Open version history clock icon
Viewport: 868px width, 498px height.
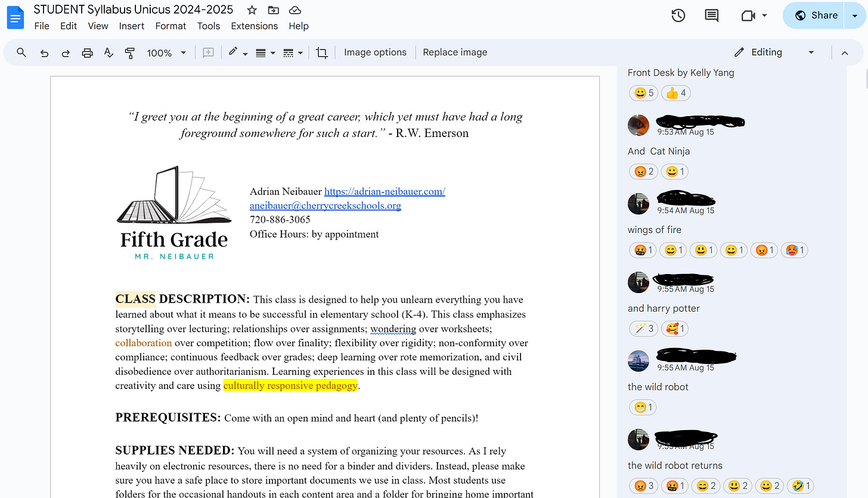pos(678,16)
